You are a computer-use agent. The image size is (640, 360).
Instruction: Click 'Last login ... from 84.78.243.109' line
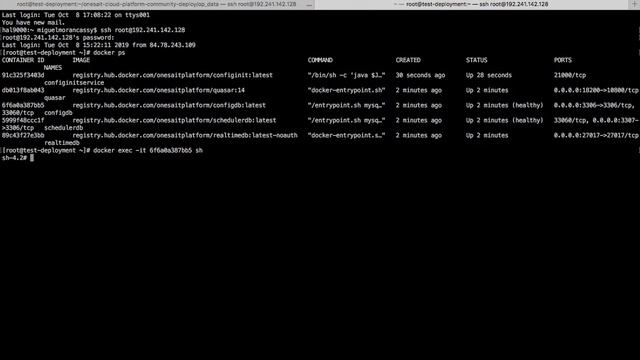(98, 45)
